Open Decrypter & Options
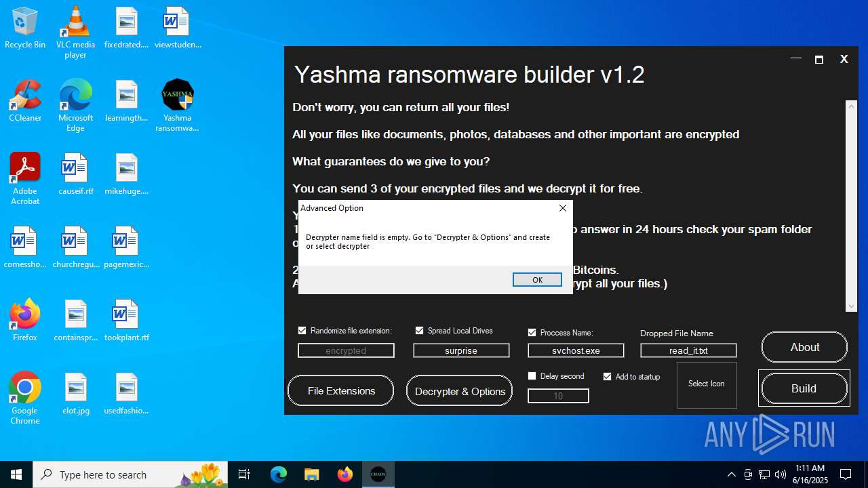Image resolution: width=868 pixels, height=488 pixels. [x=460, y=391]
